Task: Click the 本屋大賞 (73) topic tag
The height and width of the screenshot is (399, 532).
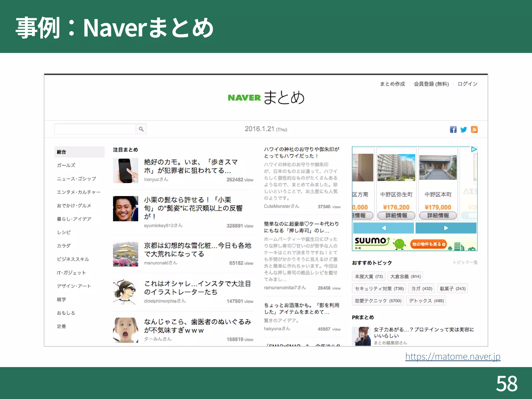Action: [369, 276]
